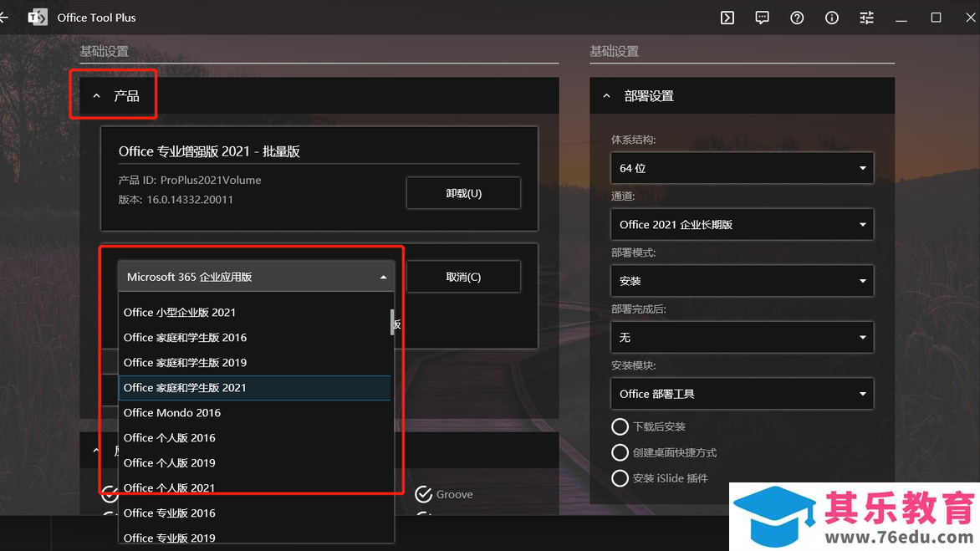Collapse the 产品 section
The height and width of the screenshot is (551, 980).
[96, 95]
